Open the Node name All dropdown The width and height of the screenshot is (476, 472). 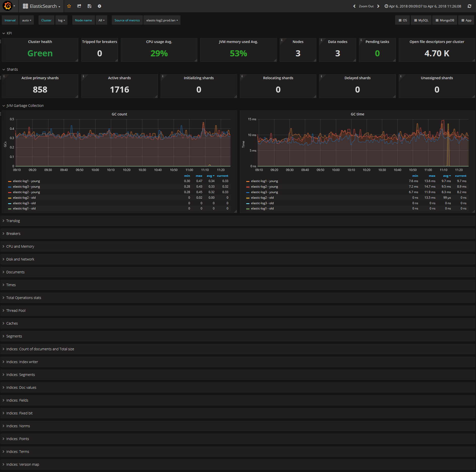click(101, 20)
